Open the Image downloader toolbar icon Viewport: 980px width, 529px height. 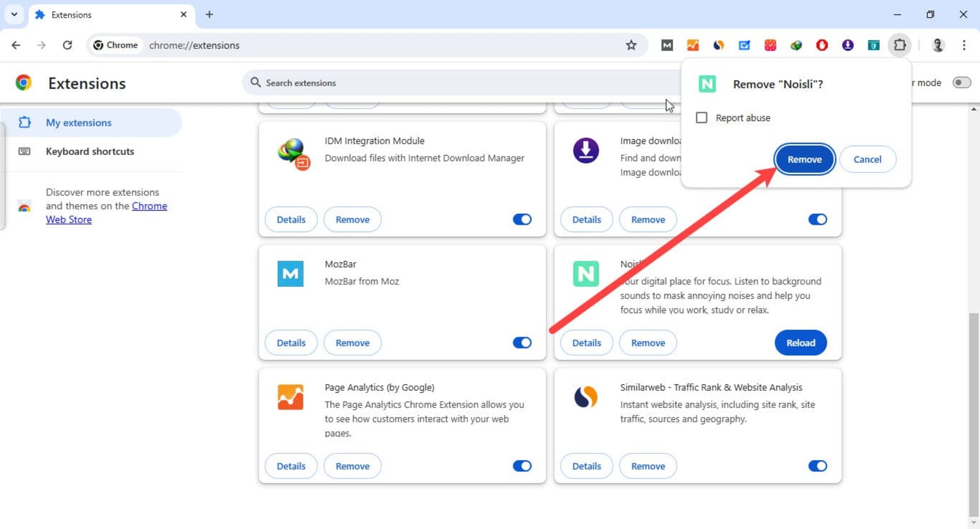click(x=848, y=45)
